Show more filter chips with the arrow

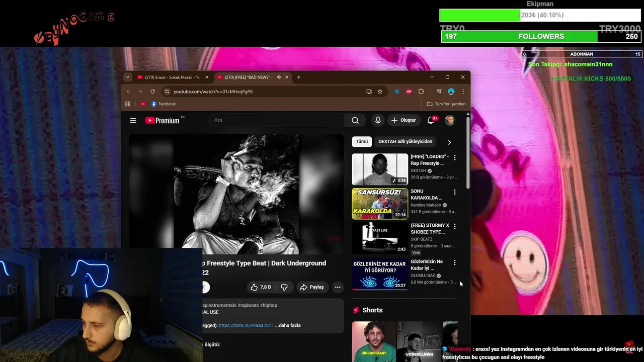pyautogui.click(x=449, y=142)
